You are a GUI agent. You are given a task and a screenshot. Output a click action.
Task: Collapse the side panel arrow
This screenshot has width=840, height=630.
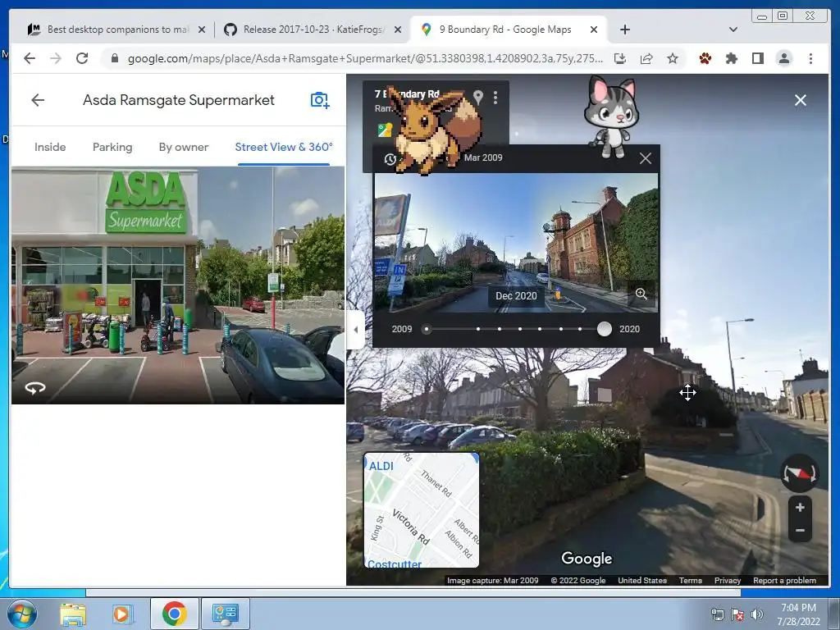coord(356,330)
